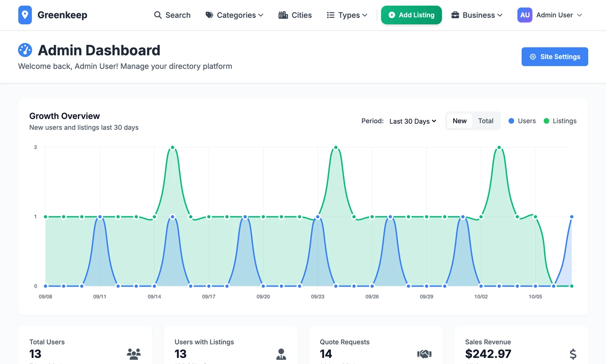Image resolution: width=606 pixels, height=364 pixels.
Task: Click the 09/08 date label on chart axis
Action: pos(45,297)
